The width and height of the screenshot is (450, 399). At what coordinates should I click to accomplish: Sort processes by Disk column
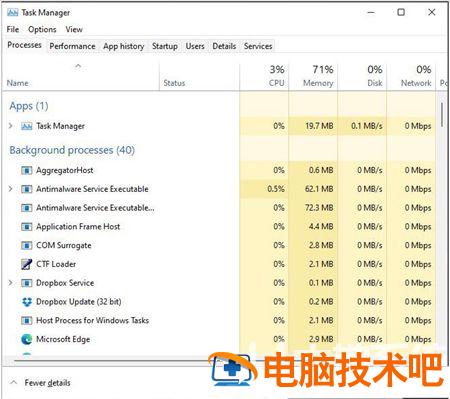click(x=362, y=77)
